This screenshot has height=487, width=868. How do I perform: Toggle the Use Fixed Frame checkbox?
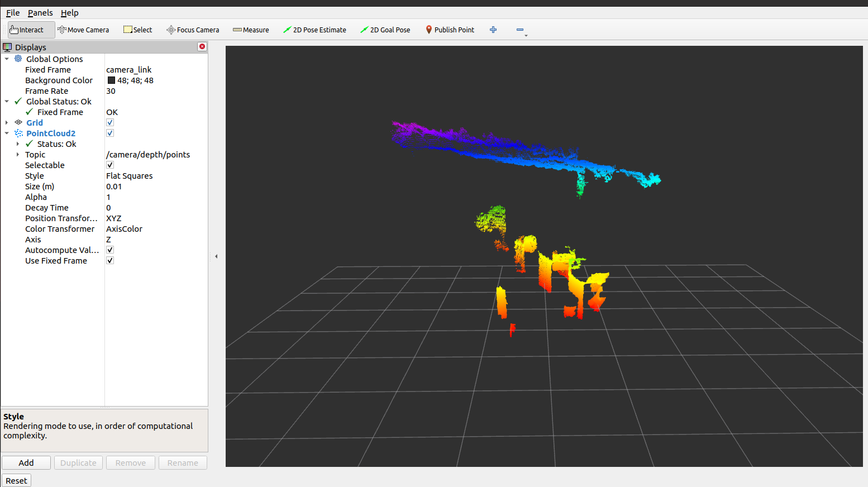click(x=110, y=260)
